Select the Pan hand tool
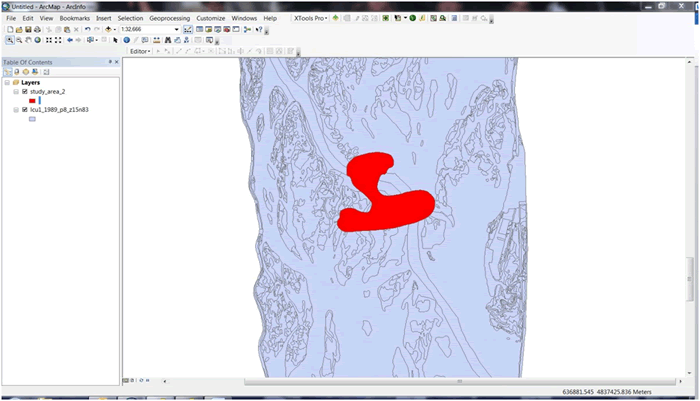The width and height of the screenshot is (700, 401). [28, 40]
